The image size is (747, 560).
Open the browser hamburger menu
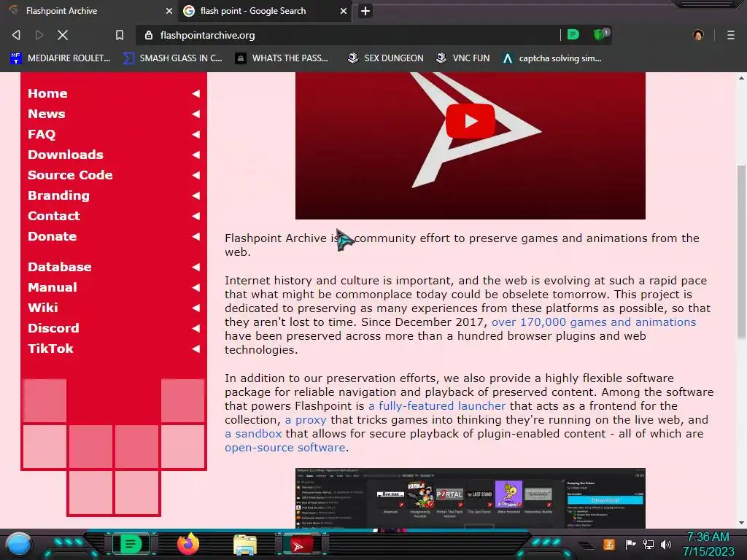pos(730,35)
